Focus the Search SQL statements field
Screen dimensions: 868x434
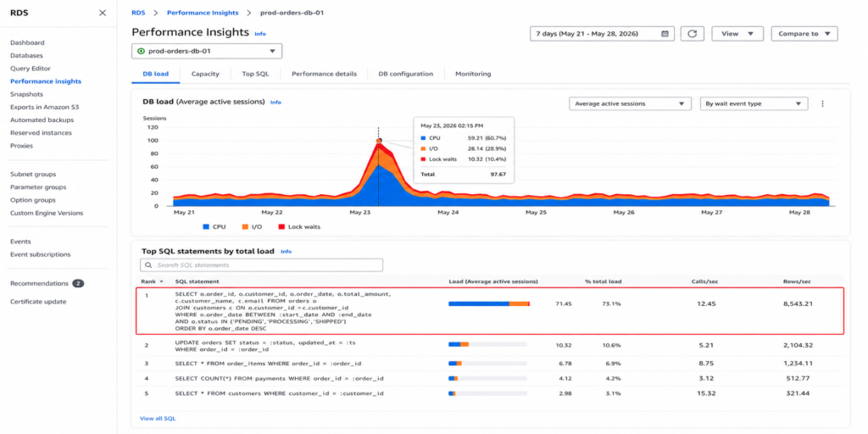click(261, 265)
